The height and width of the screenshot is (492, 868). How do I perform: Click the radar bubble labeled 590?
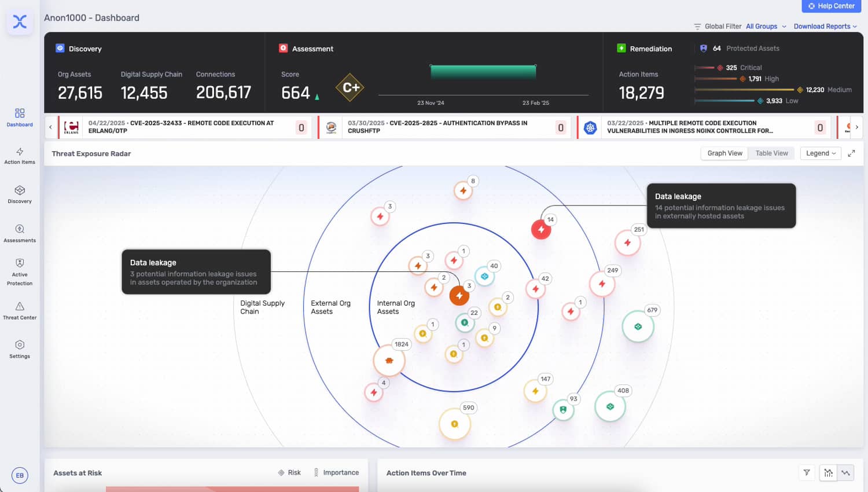[x=455, y=424]
